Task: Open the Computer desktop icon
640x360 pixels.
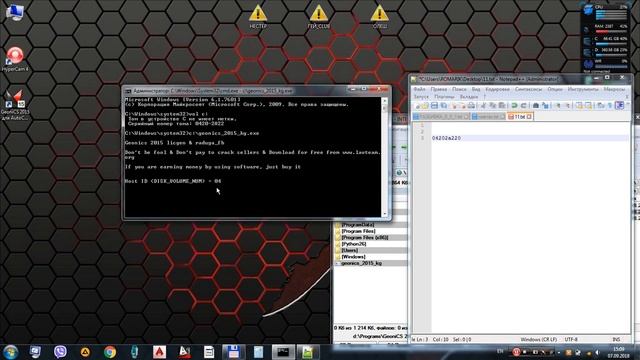Action: coord(15,12)
